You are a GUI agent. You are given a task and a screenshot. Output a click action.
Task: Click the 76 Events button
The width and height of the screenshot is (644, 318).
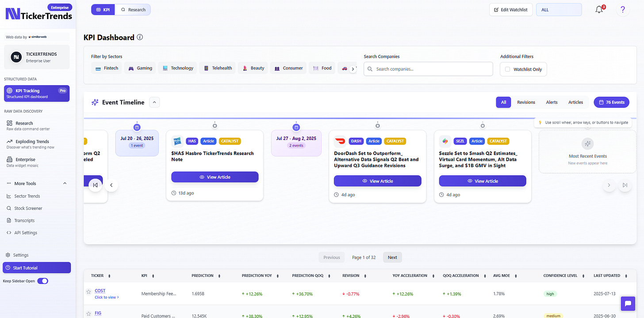click(x=611, y=102)
